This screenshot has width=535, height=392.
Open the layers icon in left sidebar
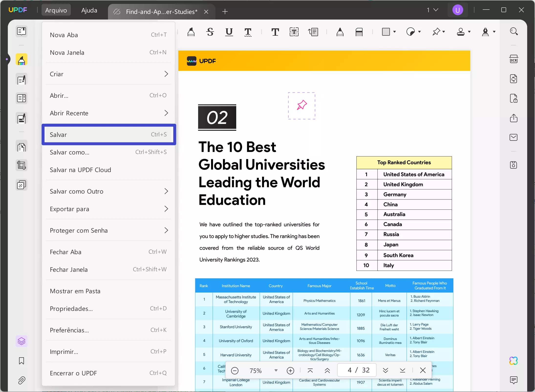(21, 341)
